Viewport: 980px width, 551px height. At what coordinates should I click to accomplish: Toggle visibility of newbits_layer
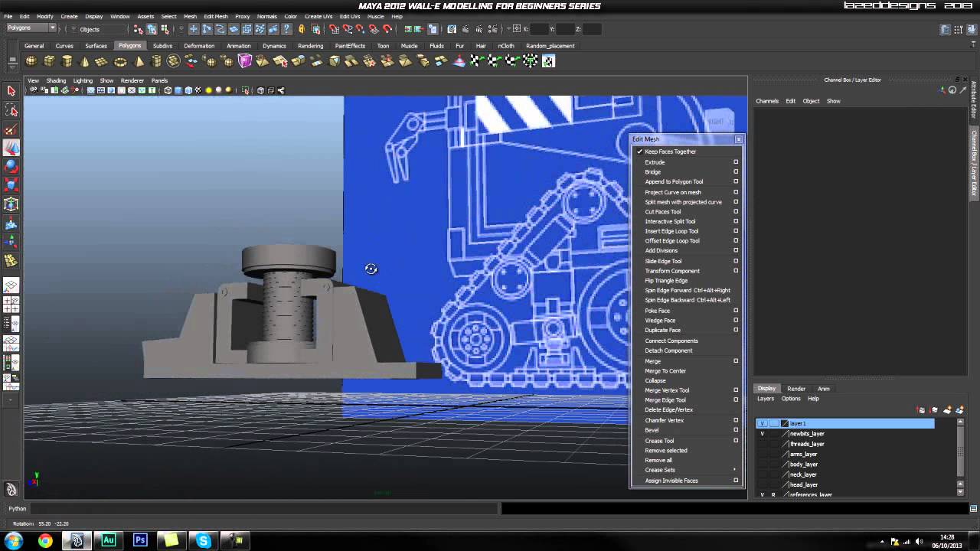[x=762, y=434]
